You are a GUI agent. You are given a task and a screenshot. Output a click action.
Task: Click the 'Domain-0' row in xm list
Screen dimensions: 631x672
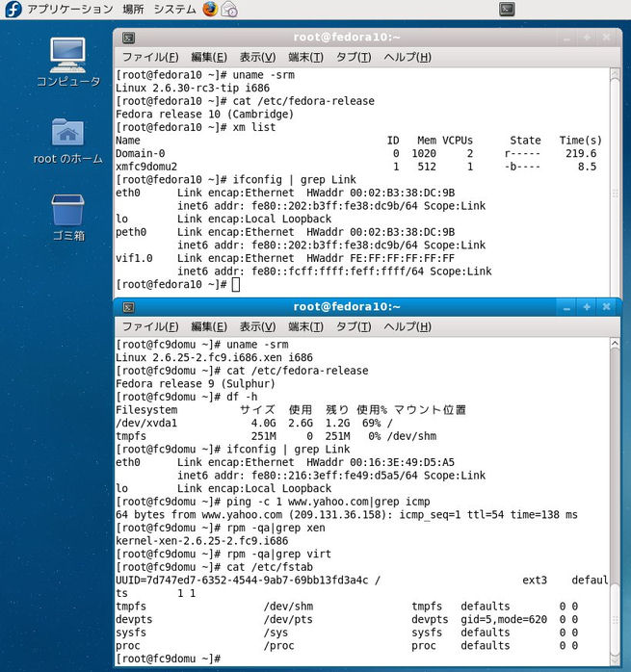[x=356, y=153]
